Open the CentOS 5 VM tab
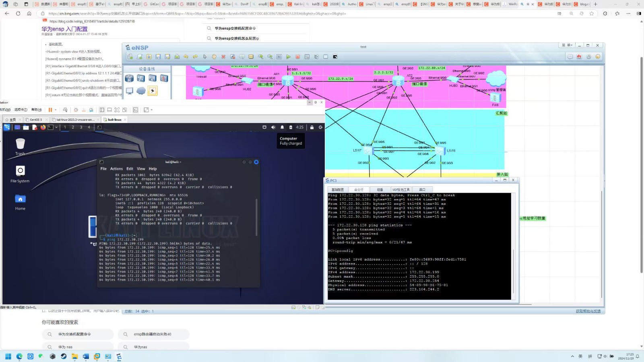 pos(36,119)
